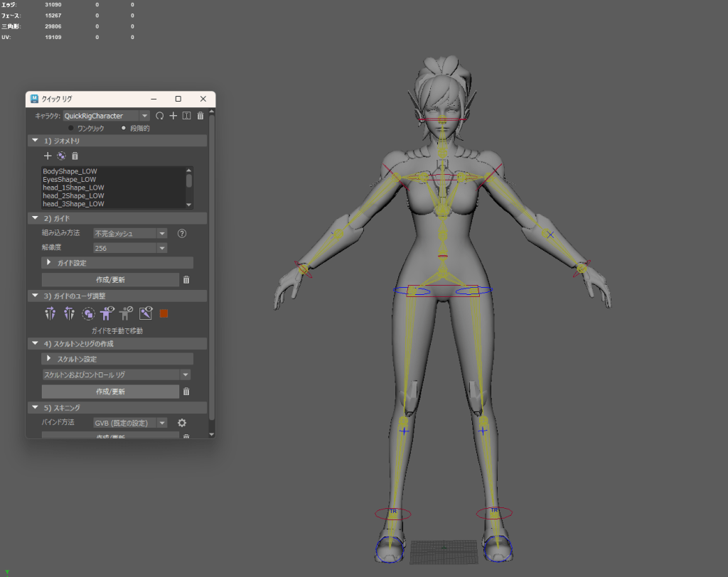Click the refresh character list icon

click(x=160, y=116)
